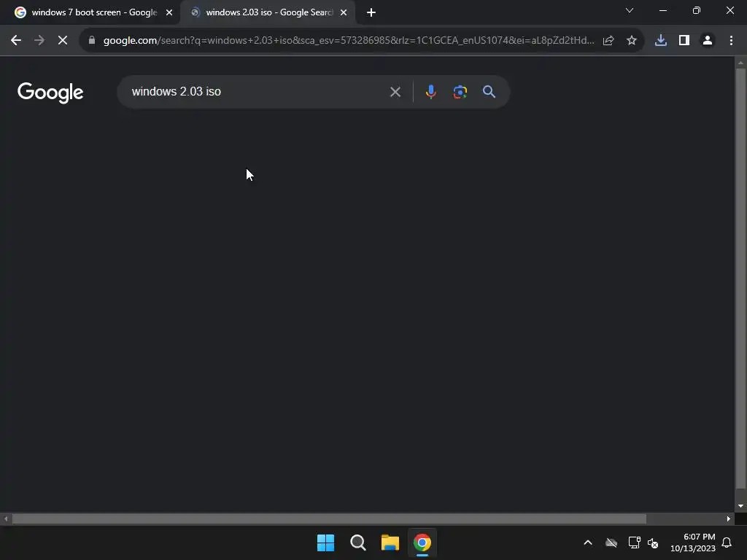The height and width of the screenshot is (560, 747).
Task: Minimize the Chrome window
Action: point(663,10)
